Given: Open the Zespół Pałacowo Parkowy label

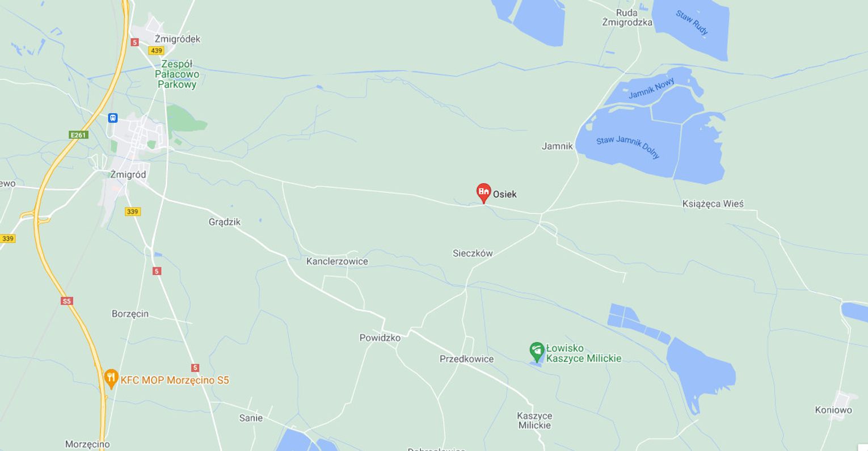Looking at the screenshot, I should tap(177, 74).
